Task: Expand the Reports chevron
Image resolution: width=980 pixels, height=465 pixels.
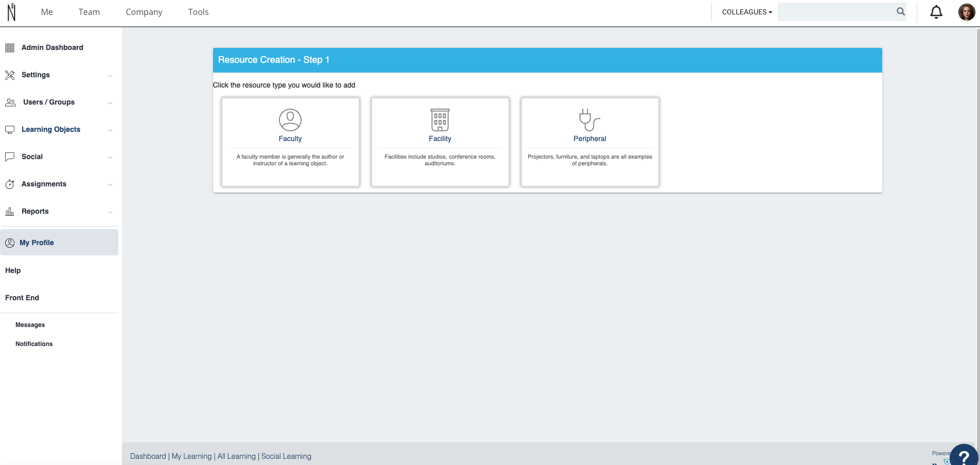Action: coord(110,212)
